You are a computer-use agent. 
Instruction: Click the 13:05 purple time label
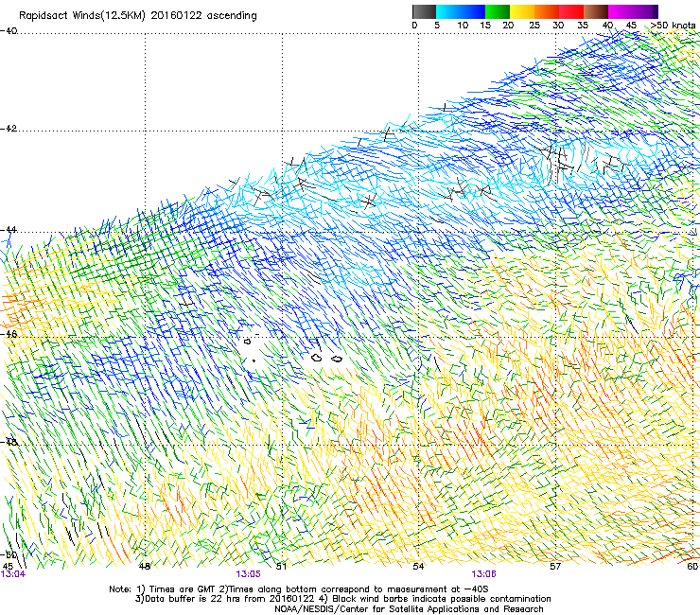coord(248,574)
